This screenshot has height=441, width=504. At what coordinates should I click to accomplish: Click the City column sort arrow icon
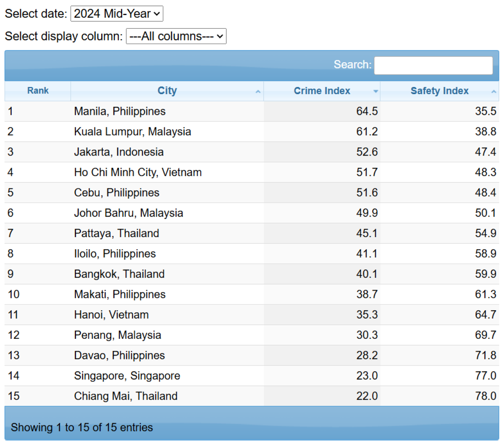258,92
